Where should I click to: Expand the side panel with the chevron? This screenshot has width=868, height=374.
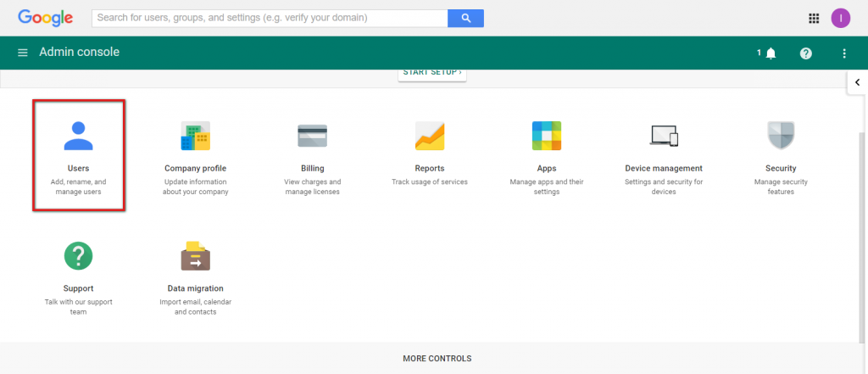(858, 82)
